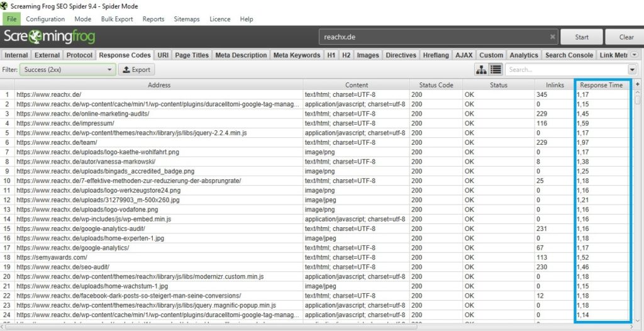Sort by the Inlinks column header
The width and height of the screenshot is (644, 331).
pyautogui.click(x=555, y=85)
